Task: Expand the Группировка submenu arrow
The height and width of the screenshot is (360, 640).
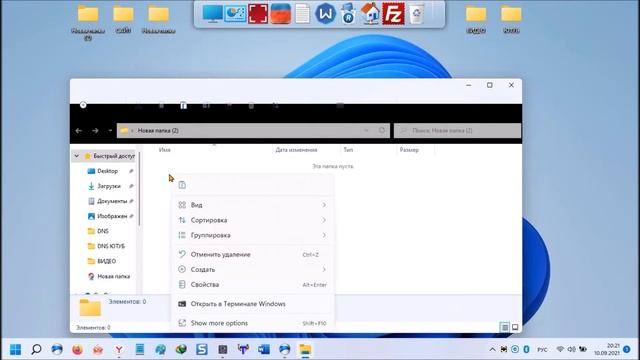Action: click(x=324, y=235)
